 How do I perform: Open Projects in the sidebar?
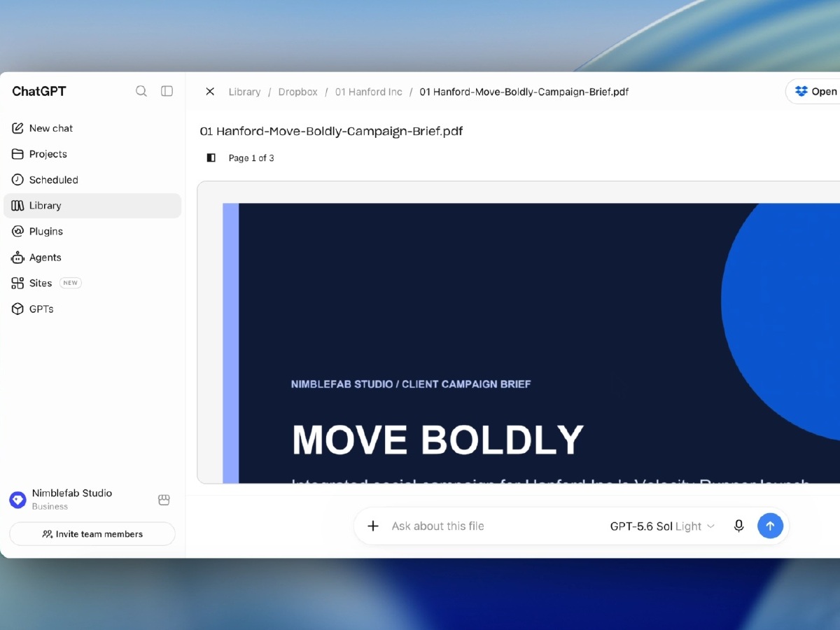coord(92,154)
